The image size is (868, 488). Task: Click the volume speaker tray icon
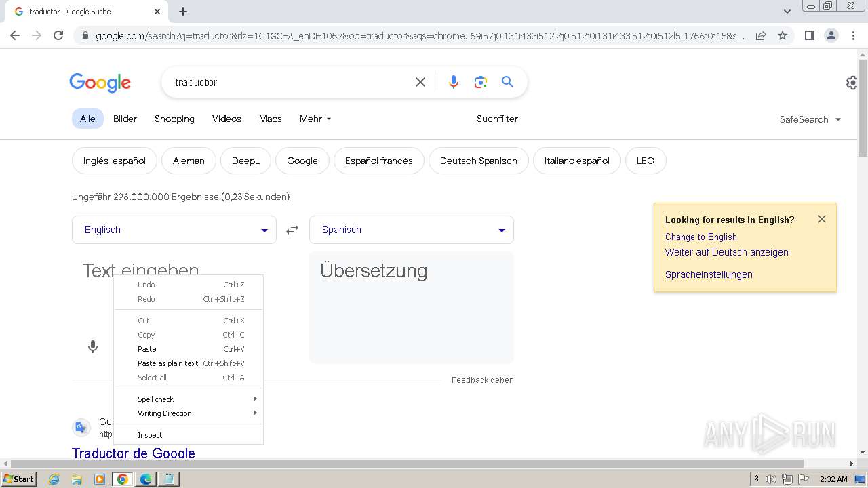click(x=771, y=479)
